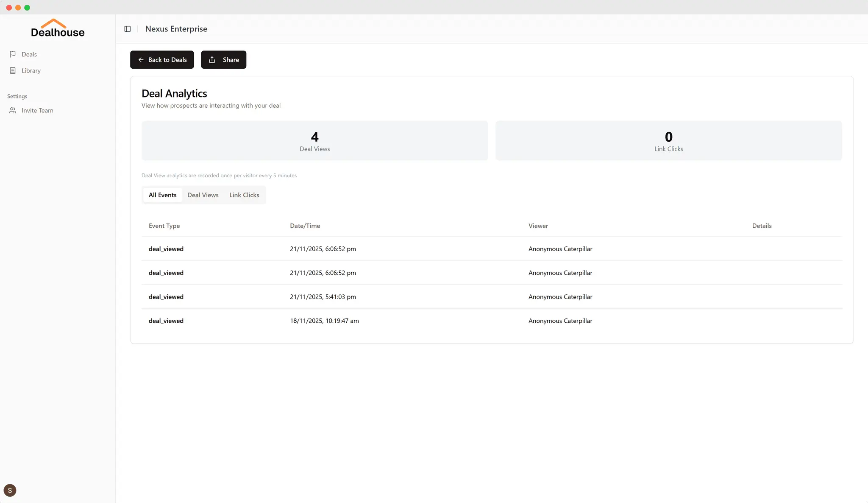Click the macOS yellow minimize button
The width and height of the screenshot is (868, 503).
(18, 8)
